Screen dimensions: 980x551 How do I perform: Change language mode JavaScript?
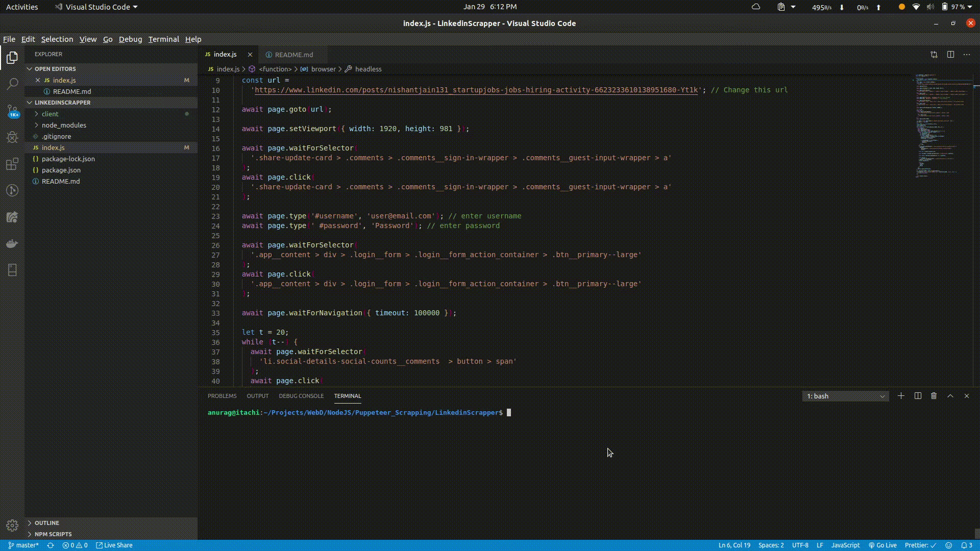click(845, 545)
